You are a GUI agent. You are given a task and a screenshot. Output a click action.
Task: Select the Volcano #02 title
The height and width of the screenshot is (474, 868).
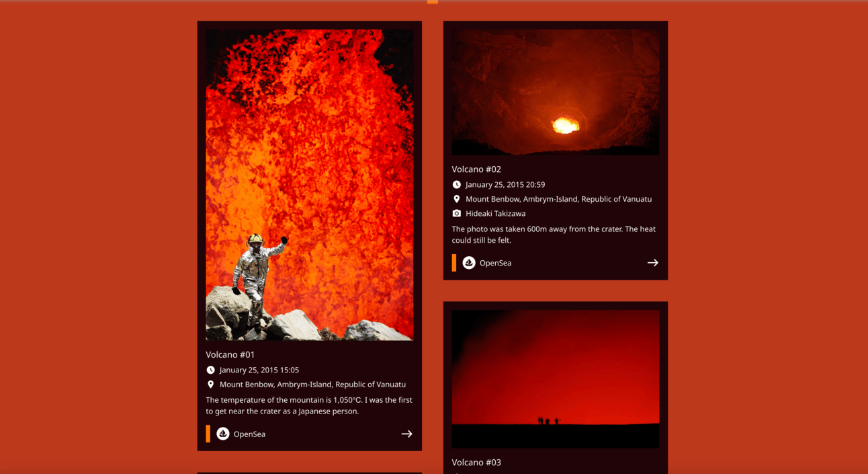(x=476, y=169)
